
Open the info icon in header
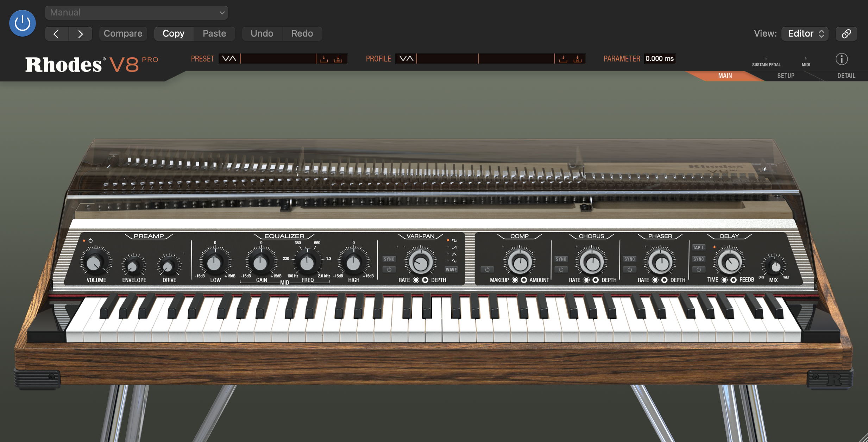[842, 59]
